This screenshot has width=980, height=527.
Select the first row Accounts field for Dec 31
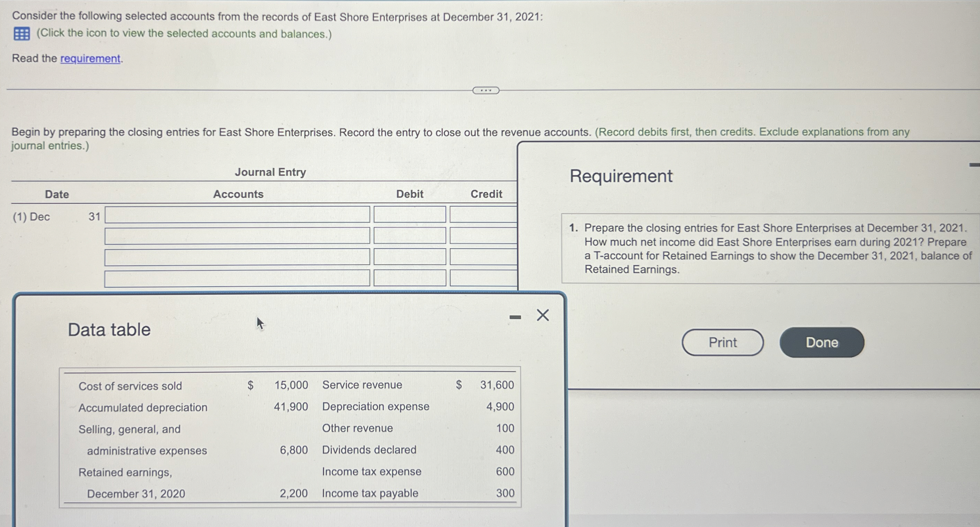(238, 214)
